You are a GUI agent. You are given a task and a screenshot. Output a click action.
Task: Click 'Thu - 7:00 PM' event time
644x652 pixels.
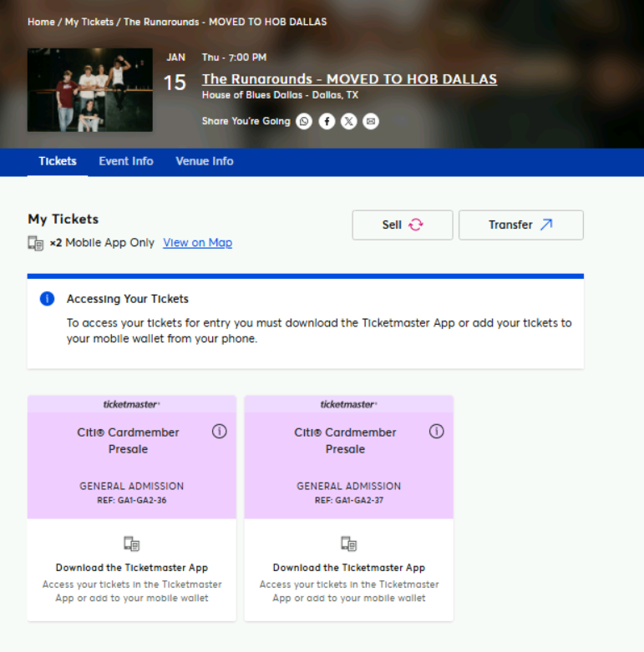click(x=234, y=58)
